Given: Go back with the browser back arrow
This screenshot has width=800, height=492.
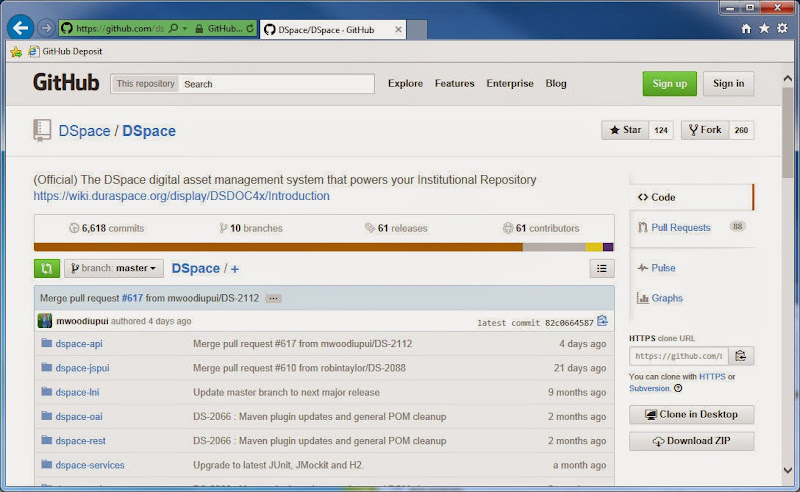Looking at the screenshot, I should (x=20, y=28).
